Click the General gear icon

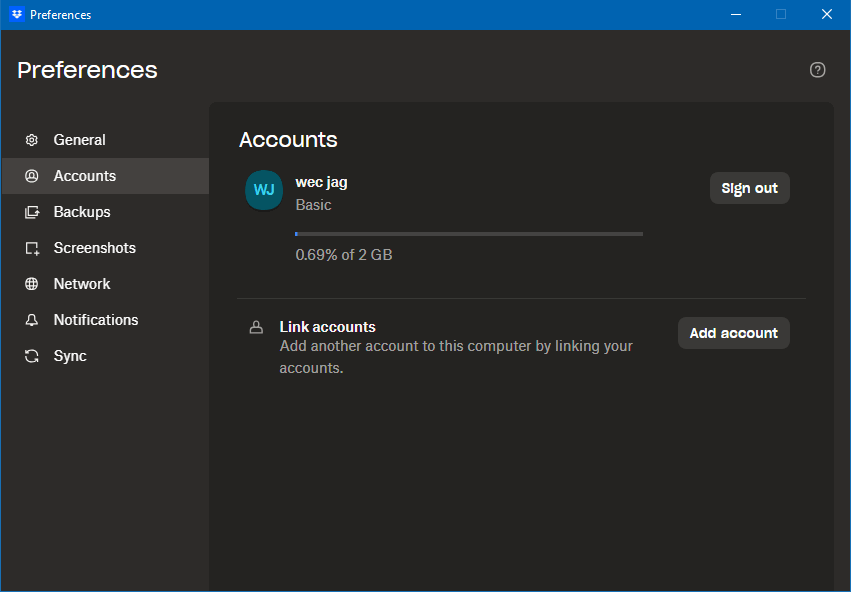pyautogui.click(x=32, y=140)
